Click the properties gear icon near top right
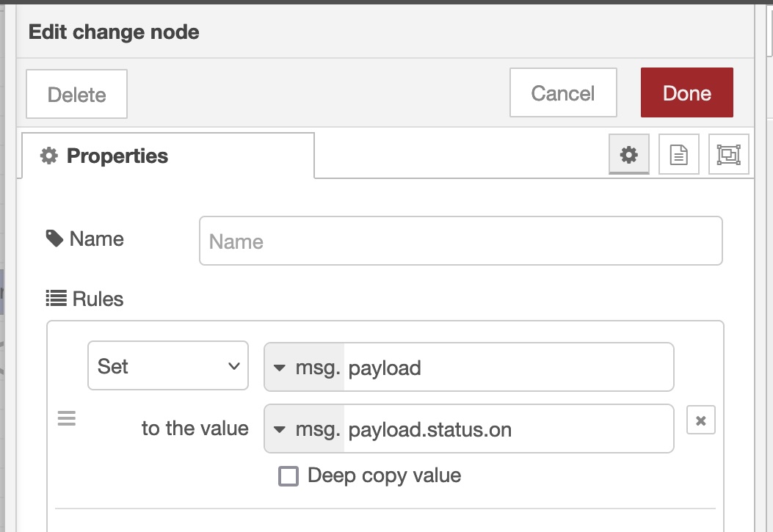The width and height of the screenshot is (773, 532). tap(628, 154)
